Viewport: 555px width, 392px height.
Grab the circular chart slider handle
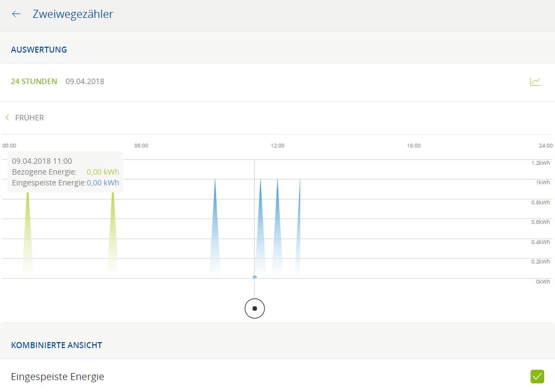254,309
